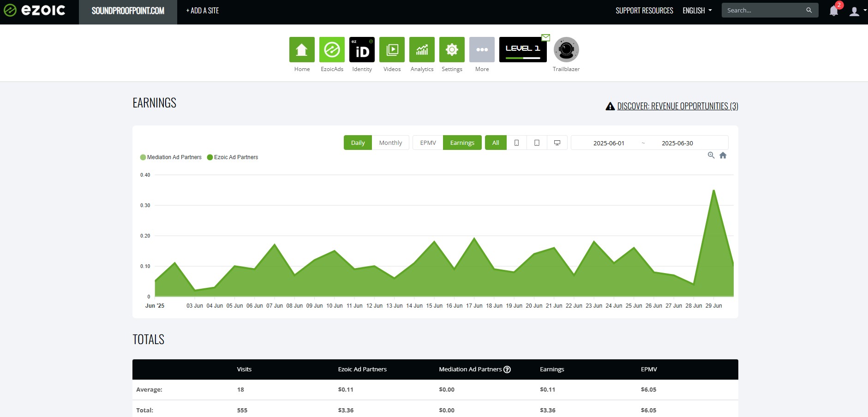Open the Settings gear icon
The image size is (868, 417).
[x=452, y=49]
